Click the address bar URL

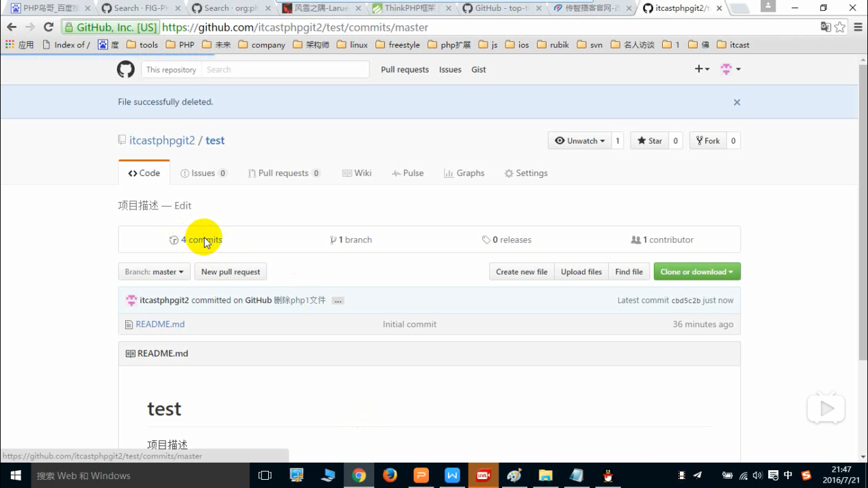(295, 27)
